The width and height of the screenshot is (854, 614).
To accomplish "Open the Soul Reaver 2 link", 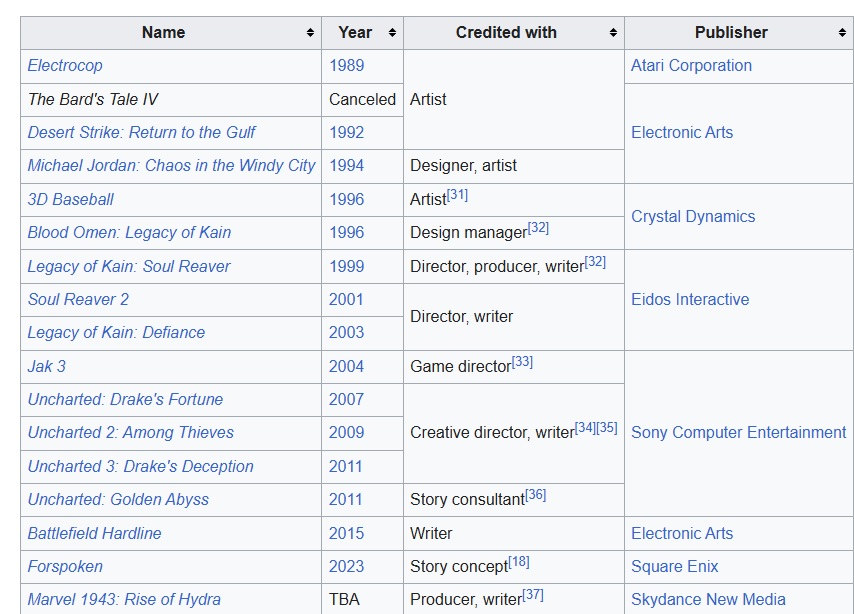I will 78,300.
